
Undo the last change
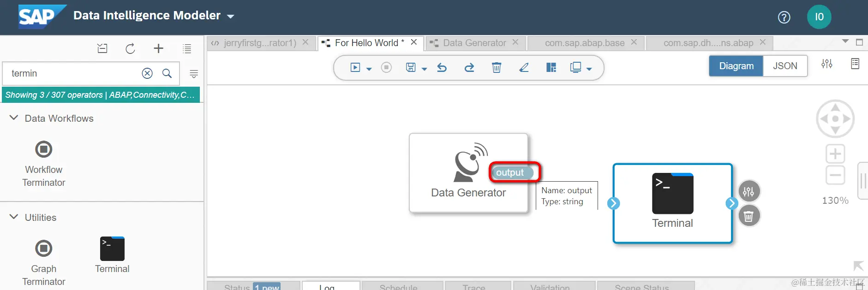click(442, 68)
